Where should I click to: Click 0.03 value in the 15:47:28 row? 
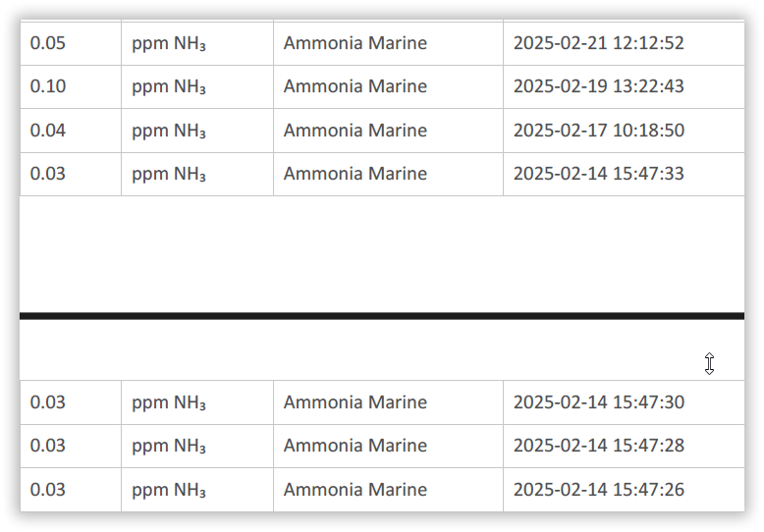click(x=48, y=446)
